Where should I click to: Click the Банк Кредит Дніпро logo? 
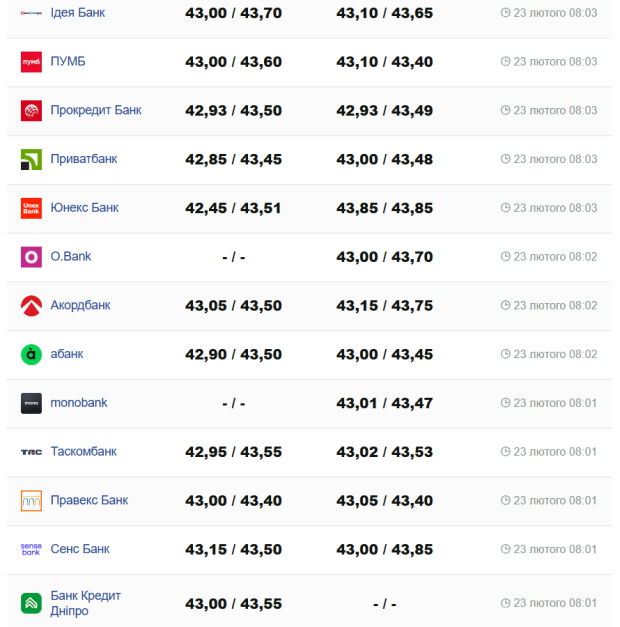31,603
